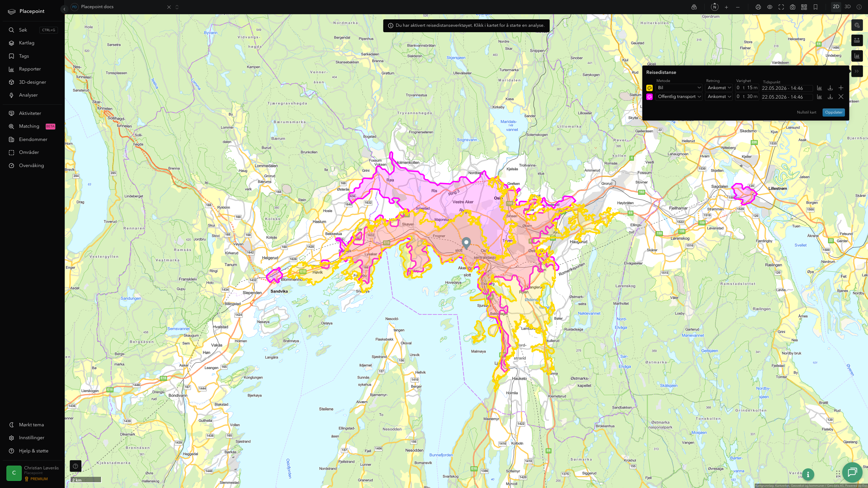This screenshot has width=868, height=488.
Task: Download the Offentlig transport travel area
Action: [x=830, y=97]
